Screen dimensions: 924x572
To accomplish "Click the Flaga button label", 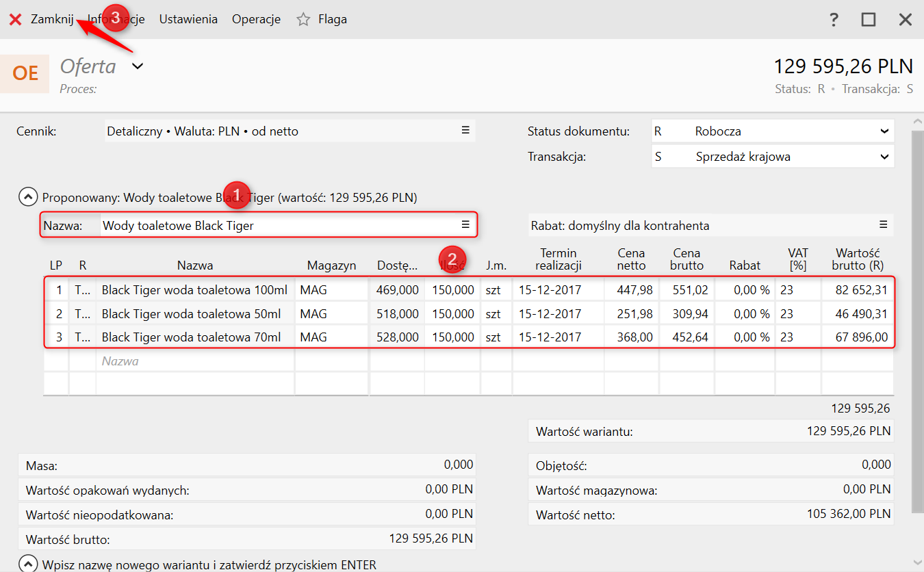I will tap(333, 19).
